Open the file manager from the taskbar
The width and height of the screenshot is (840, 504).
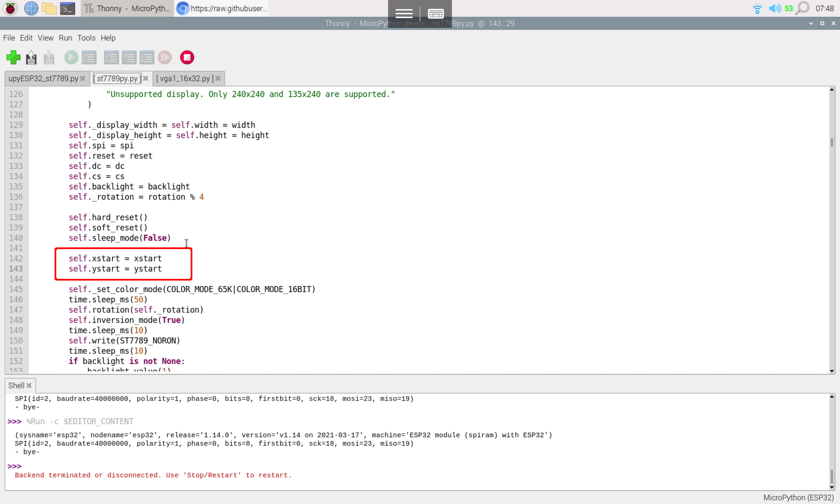click(49, 8)
